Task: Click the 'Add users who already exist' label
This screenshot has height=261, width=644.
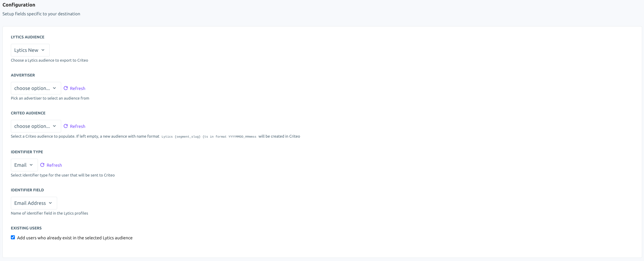Action: 75,238
